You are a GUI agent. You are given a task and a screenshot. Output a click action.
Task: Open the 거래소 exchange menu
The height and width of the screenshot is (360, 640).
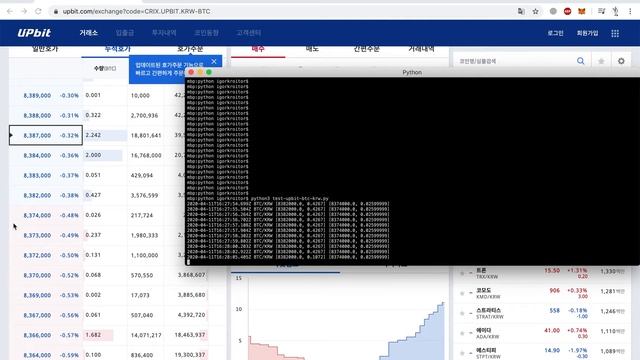coord(89,33)
